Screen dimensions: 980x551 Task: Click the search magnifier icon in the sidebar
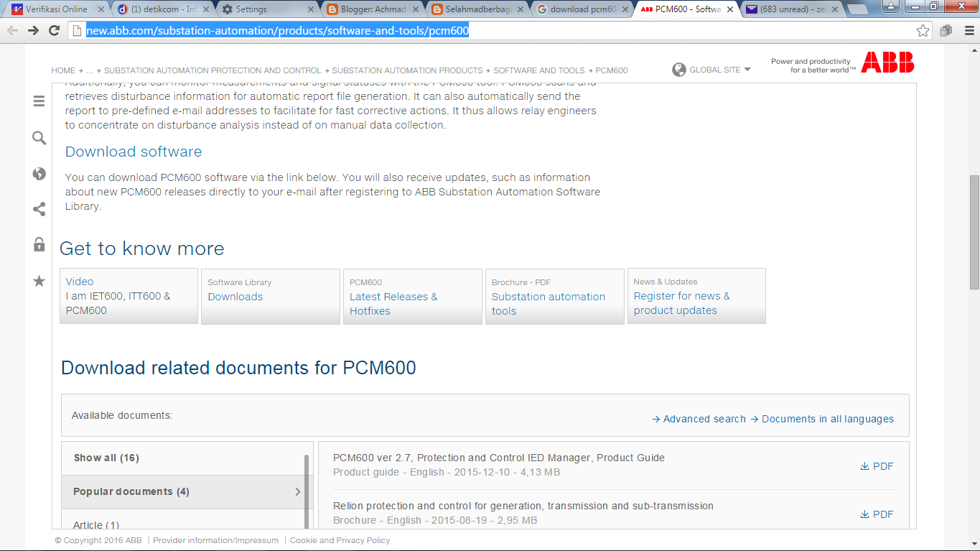(x=39, y=137)
